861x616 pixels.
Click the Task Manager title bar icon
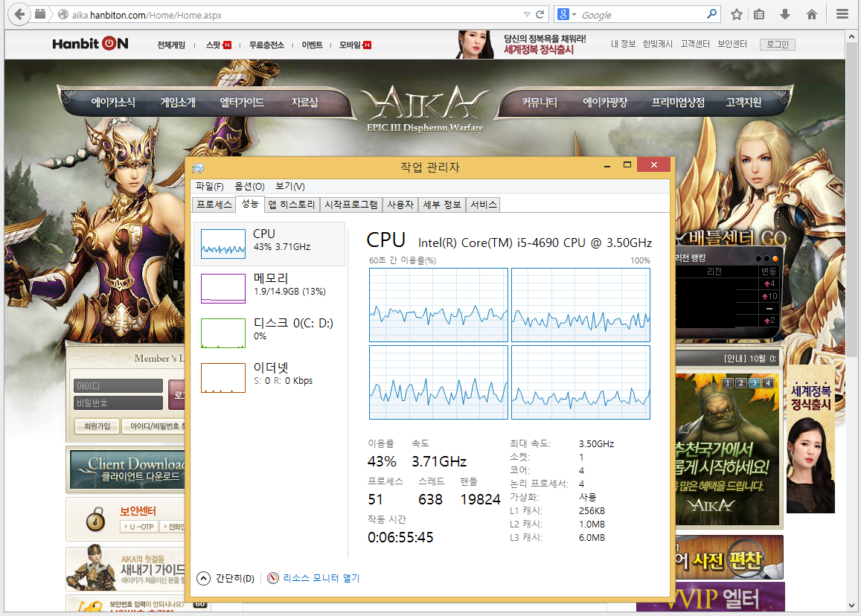[198, 167]
